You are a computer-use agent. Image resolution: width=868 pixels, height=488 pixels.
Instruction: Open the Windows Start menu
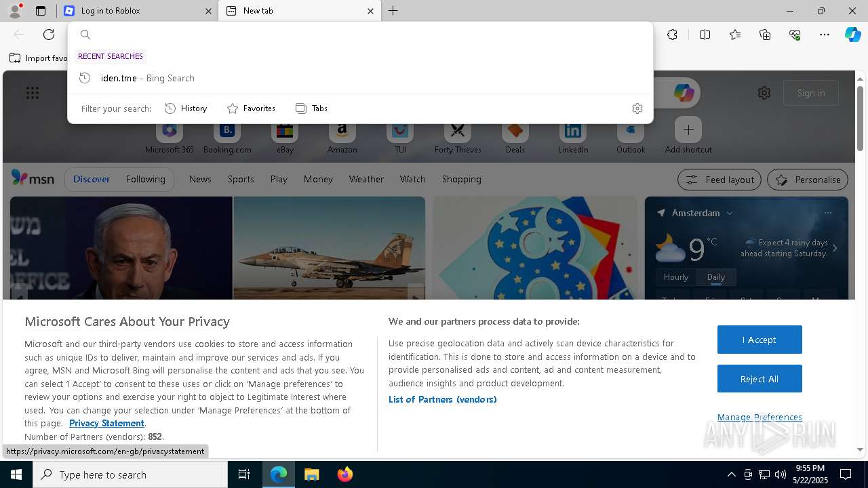coord(16,474)
